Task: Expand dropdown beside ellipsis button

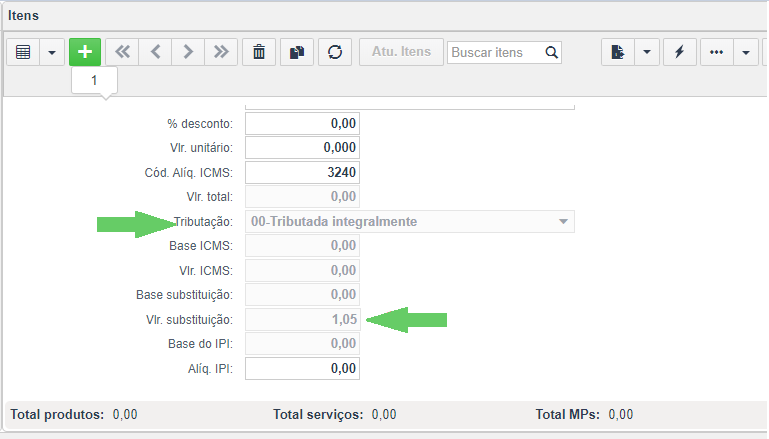Action: coord(746,52)
